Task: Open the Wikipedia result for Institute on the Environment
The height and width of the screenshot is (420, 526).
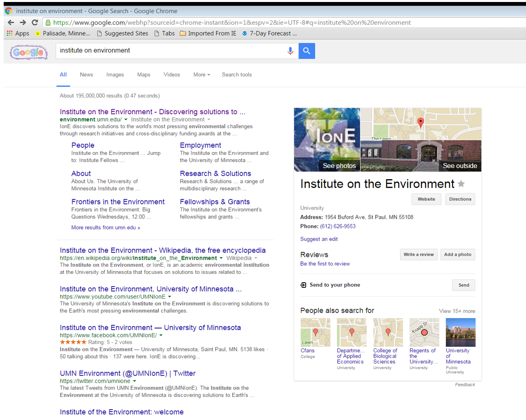Action: (x=163, y=250)
